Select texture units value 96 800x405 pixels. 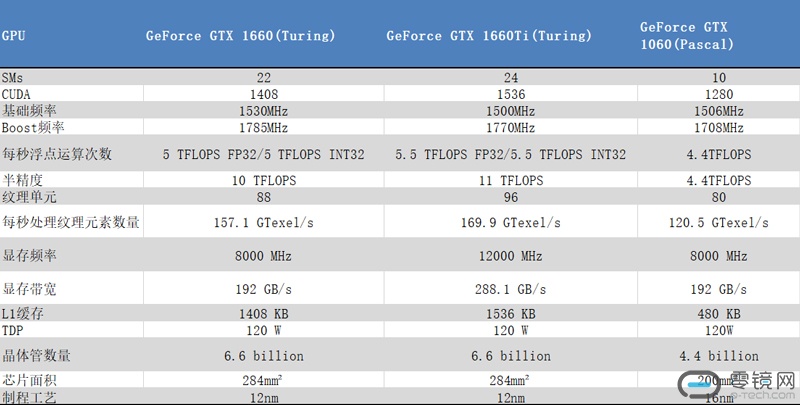pos(511,197)
